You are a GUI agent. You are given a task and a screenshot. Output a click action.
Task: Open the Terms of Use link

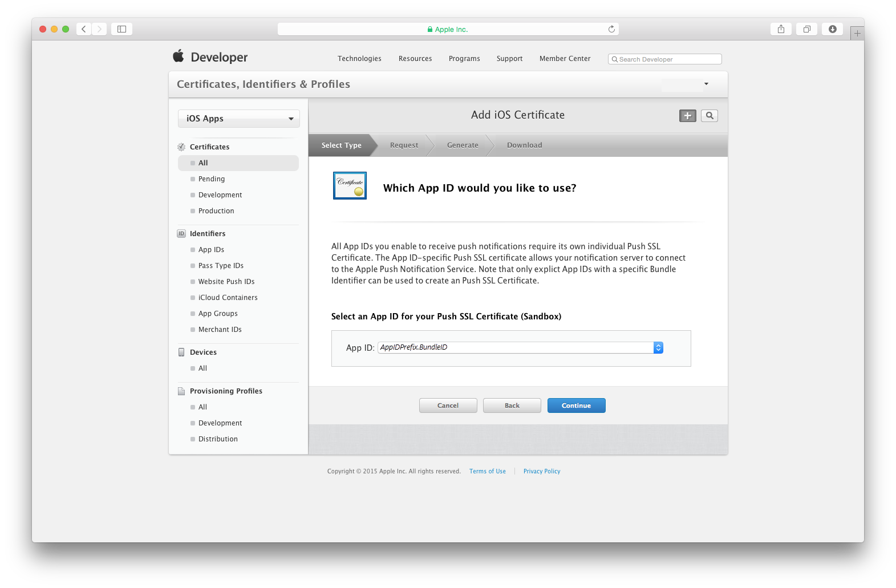click(x=487, y=471)
